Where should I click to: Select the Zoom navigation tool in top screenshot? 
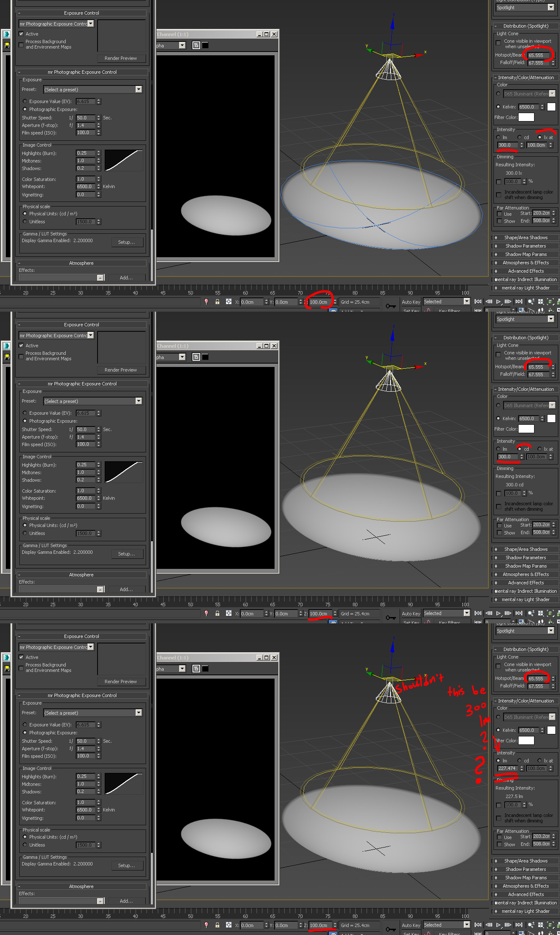(531, 302)
